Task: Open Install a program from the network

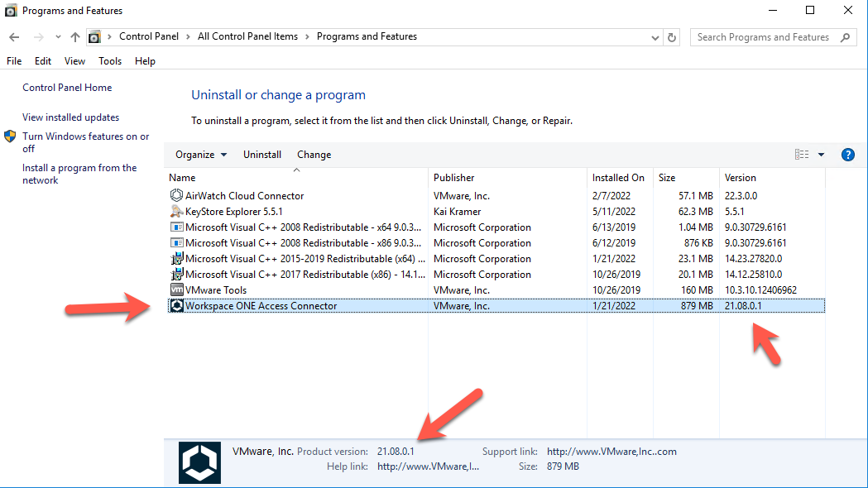Action: pyautogui.click(x=79, y=174)
